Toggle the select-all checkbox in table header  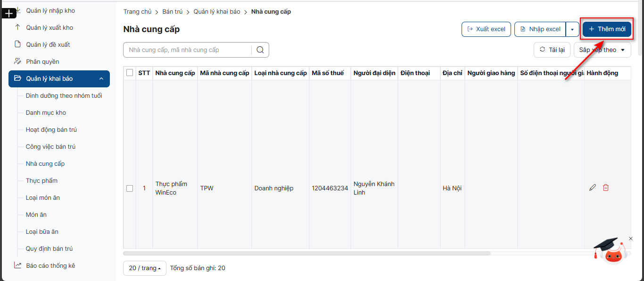[130, 73]
